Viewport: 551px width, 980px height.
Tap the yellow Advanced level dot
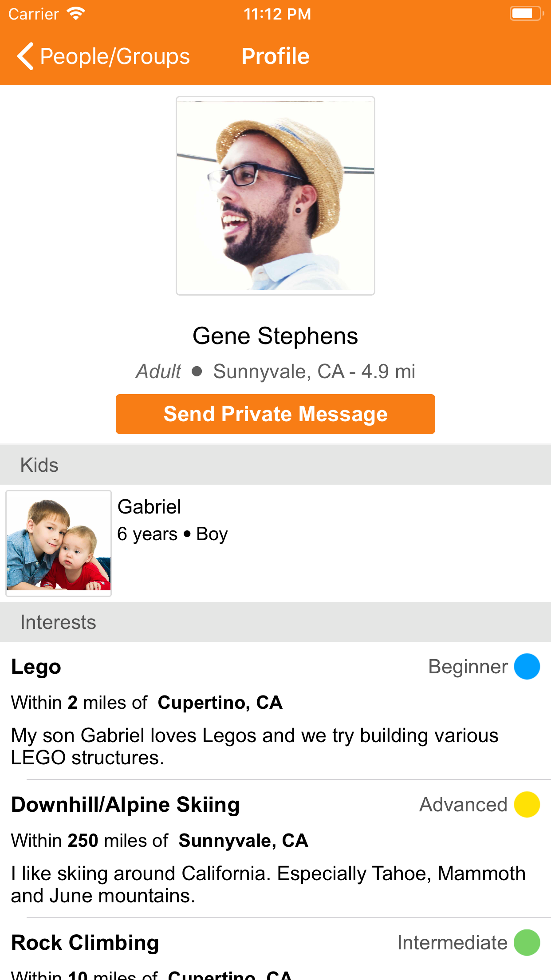[527, 805]
